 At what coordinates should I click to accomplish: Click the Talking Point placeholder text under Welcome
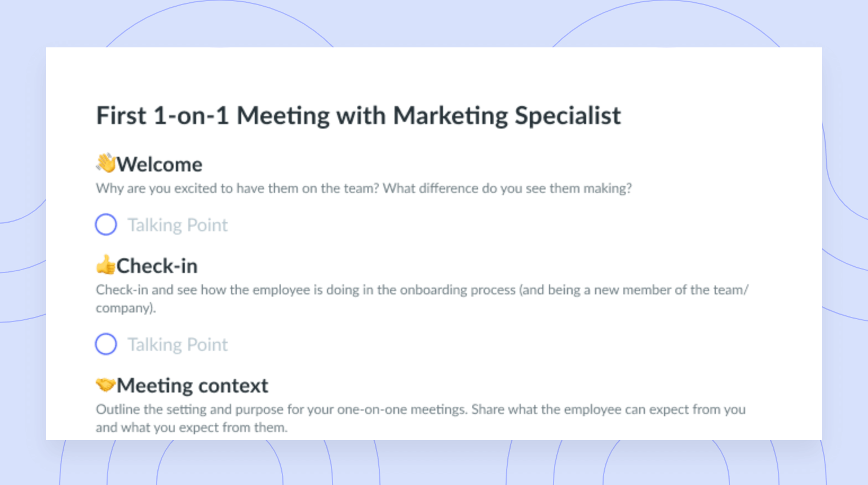coord(178,225)
